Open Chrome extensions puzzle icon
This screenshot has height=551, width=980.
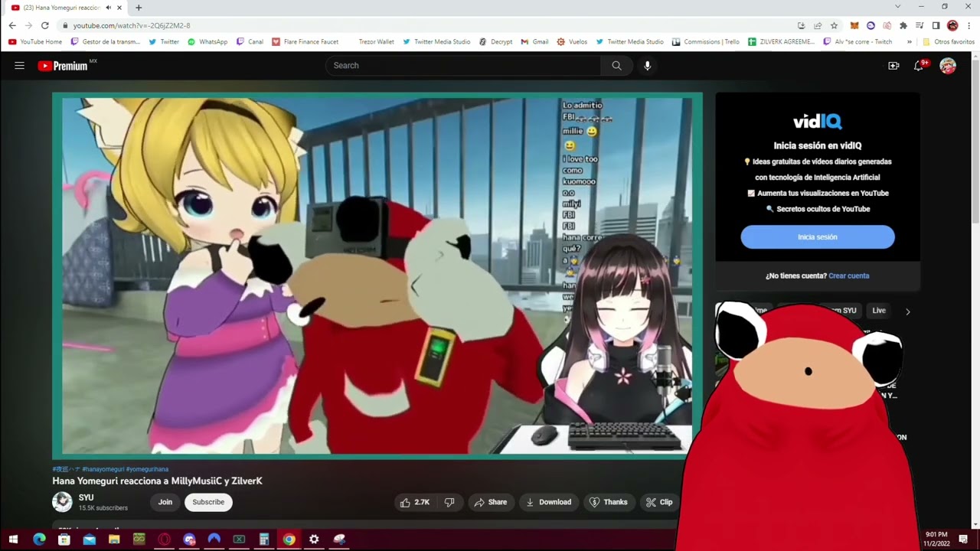pos(903,25)
